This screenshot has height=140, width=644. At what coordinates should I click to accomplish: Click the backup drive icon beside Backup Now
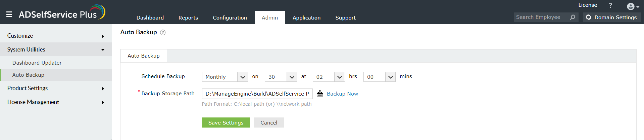(320, 94)
